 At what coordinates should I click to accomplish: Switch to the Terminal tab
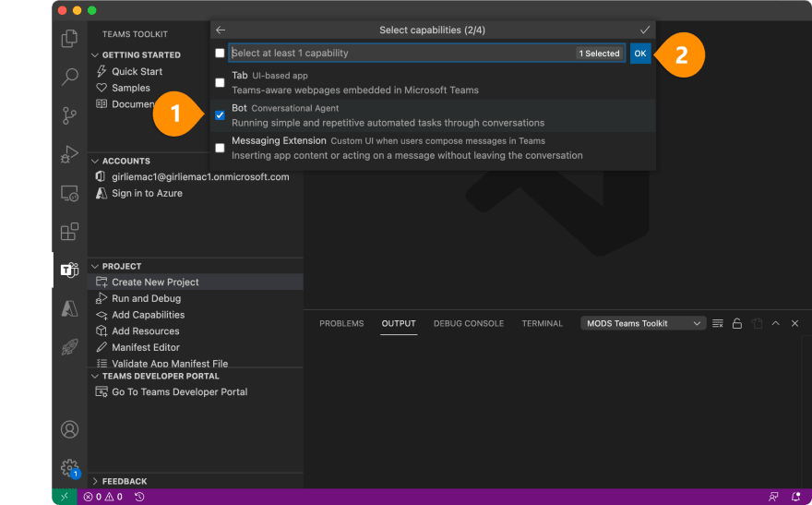coord(543,323)
